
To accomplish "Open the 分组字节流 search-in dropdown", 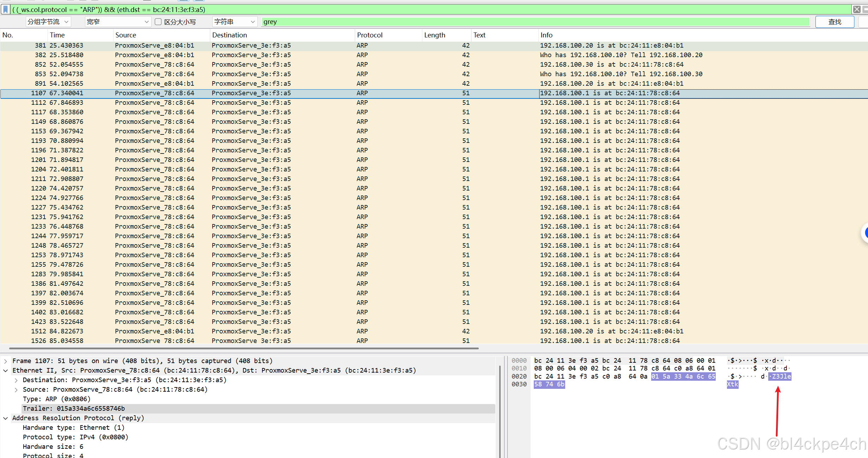I will (x=48, y=22).
